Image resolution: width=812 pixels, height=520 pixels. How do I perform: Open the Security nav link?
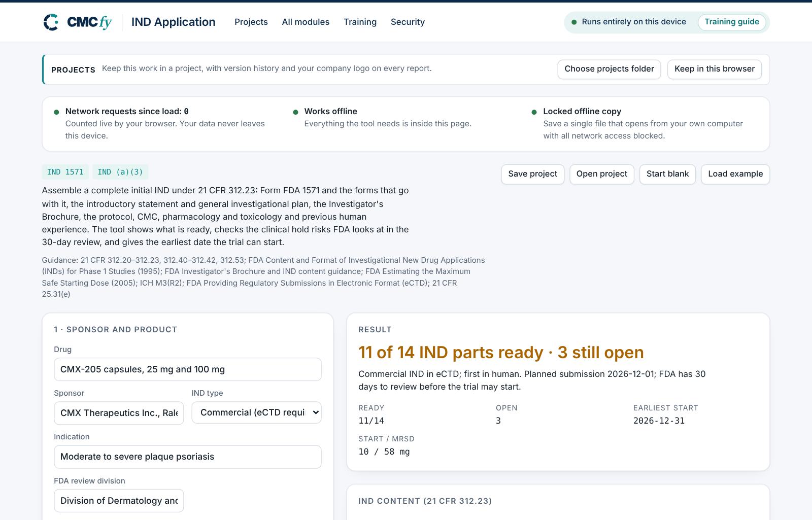tap(408, 22)
